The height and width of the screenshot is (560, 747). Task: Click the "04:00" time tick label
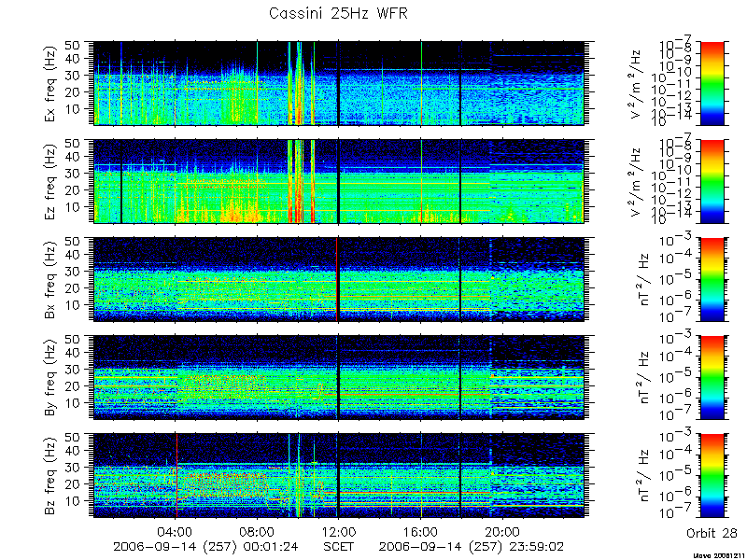[176, 531]
